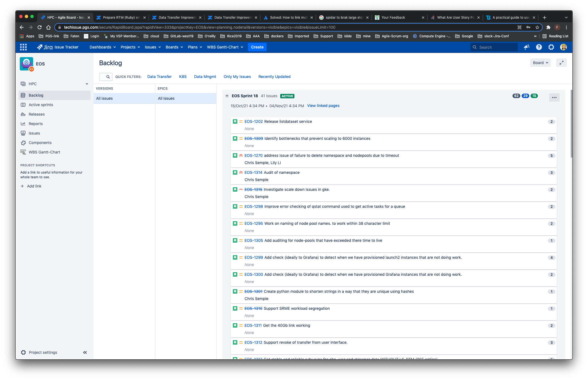This screenshot has height=380, width=588.
Task: Open the notifications feedback megaphone icon
Action: pos(526,47)
